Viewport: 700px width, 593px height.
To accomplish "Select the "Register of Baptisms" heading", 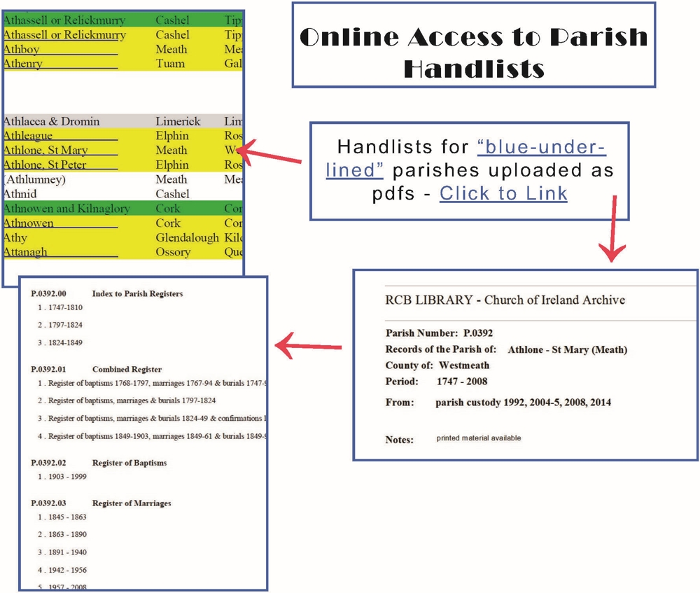I will (129, 463).
